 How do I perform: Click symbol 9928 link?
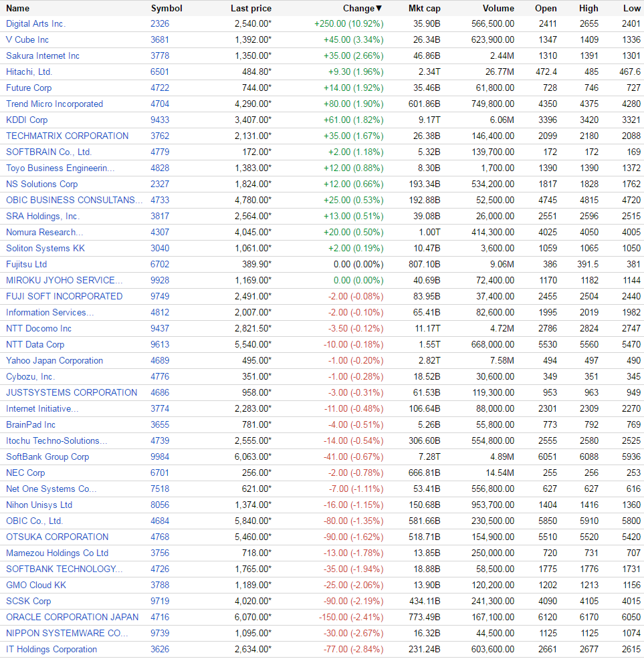click(x=160, y=280)
